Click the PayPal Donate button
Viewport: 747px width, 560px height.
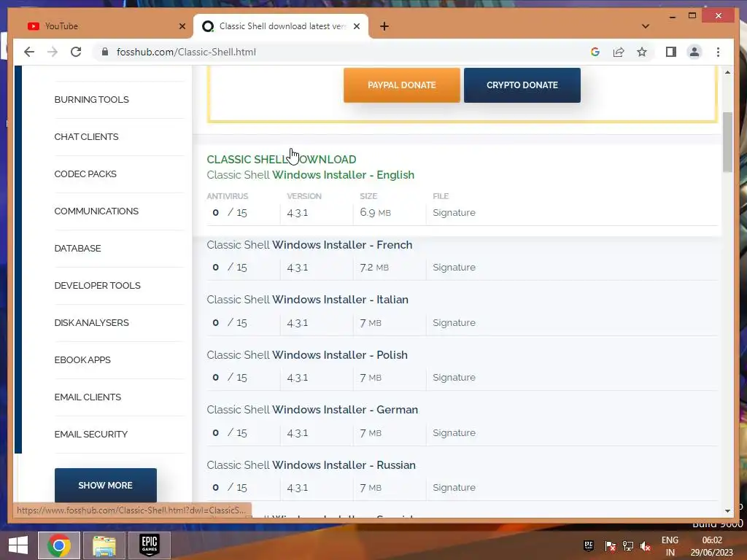coord(402,85)
